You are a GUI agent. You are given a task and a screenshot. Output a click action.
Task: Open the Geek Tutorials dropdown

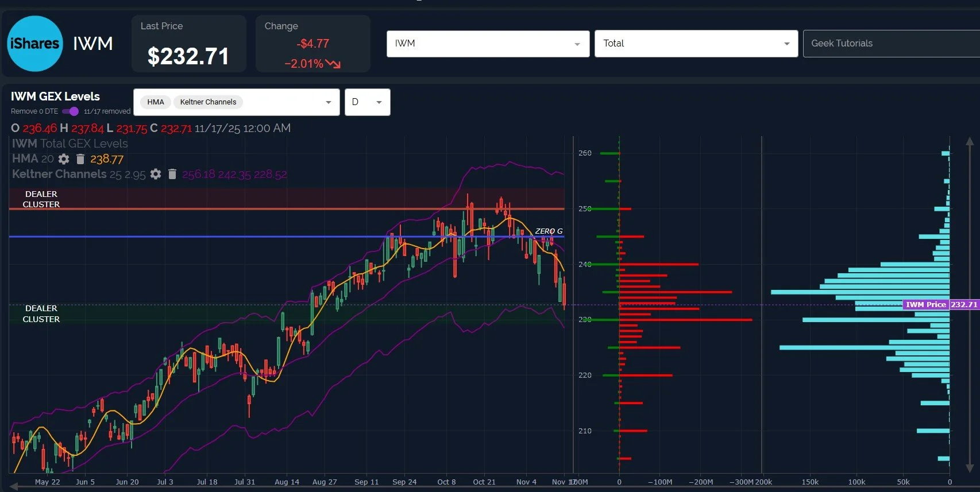point(891,44)
